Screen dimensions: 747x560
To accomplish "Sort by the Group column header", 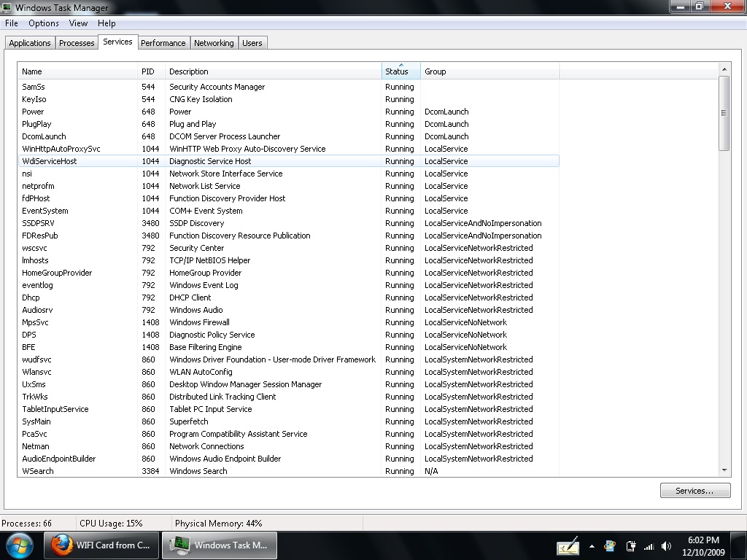I will click(x=489, y=71).
